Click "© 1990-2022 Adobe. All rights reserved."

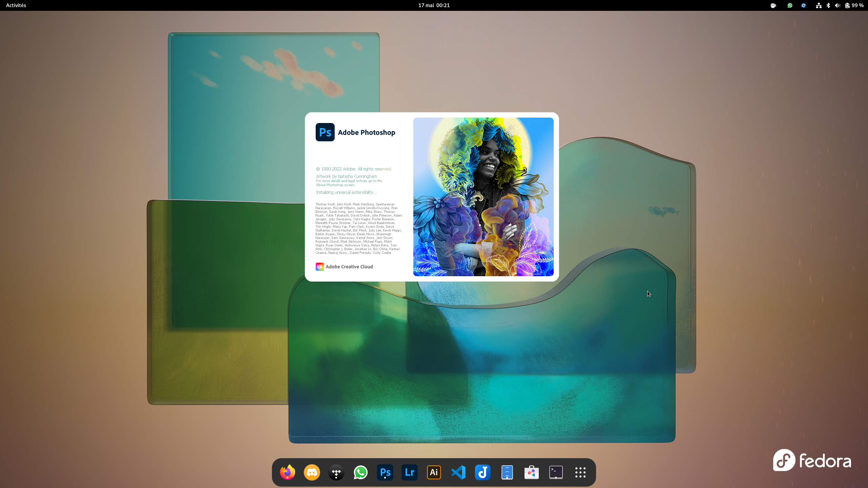click(x=354, y=169)
